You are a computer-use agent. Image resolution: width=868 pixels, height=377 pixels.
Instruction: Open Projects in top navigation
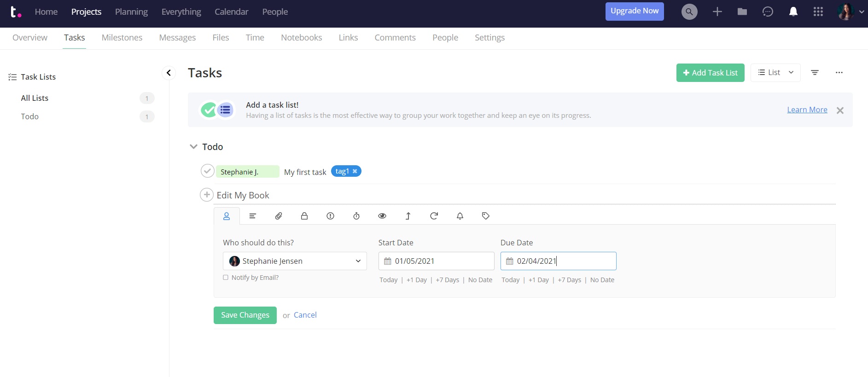pyautogui.click(x=86, y=12)
